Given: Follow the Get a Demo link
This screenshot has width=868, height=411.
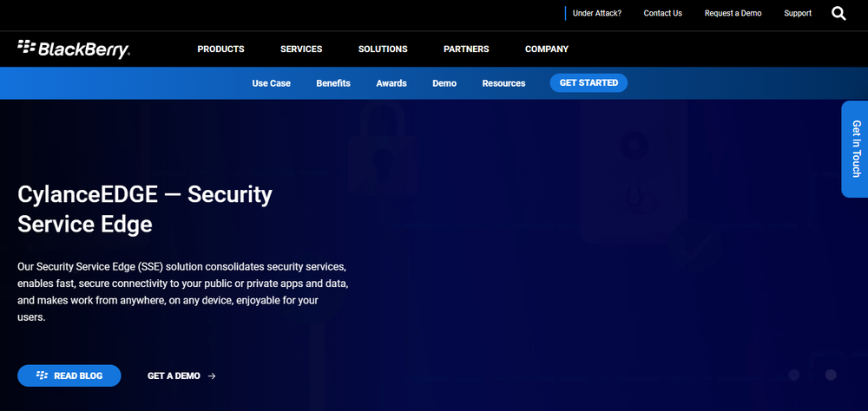Looking at the screenshot, I should [174, 376].
